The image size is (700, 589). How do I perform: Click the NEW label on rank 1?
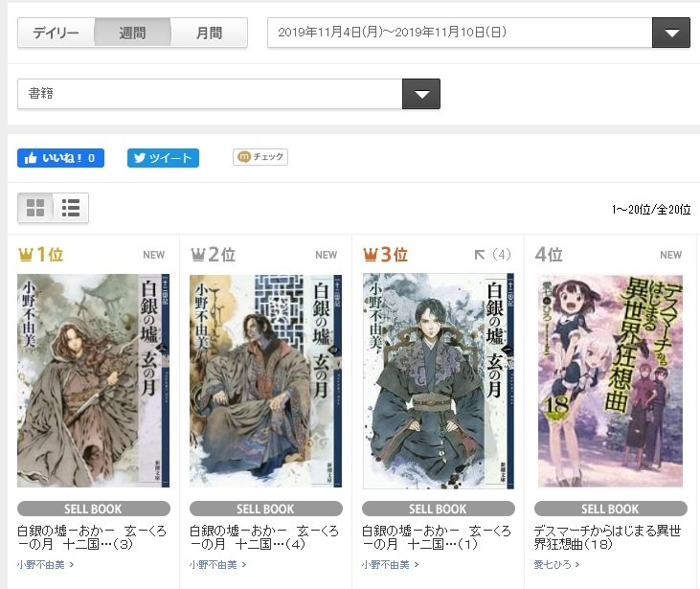[x=154, y=255]
